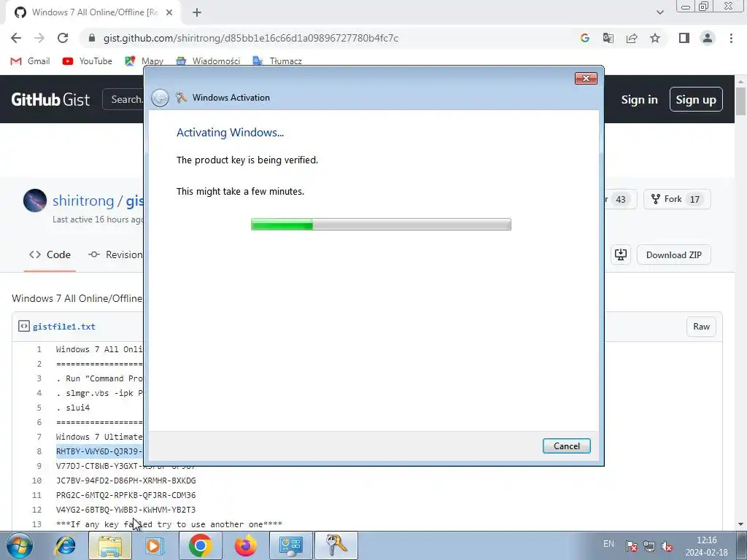The image size is (747, 560).
Task: Click the Fork button on the gist
Action: click(677, 199)
